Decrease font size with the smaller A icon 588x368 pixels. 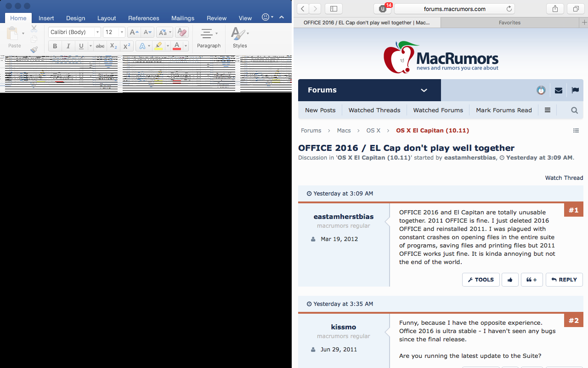tap(147, 32)
